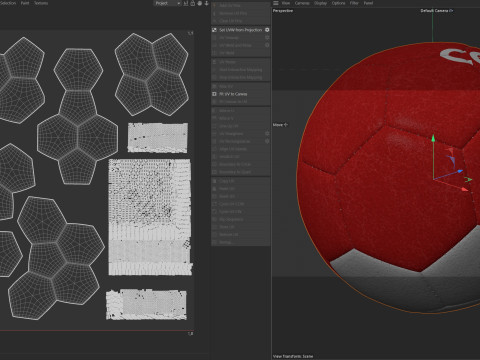The width and height of the screenshot is (480, 360).
Task: Click download arrow icon in UV toolbar
Action: [x=206, y=3]
